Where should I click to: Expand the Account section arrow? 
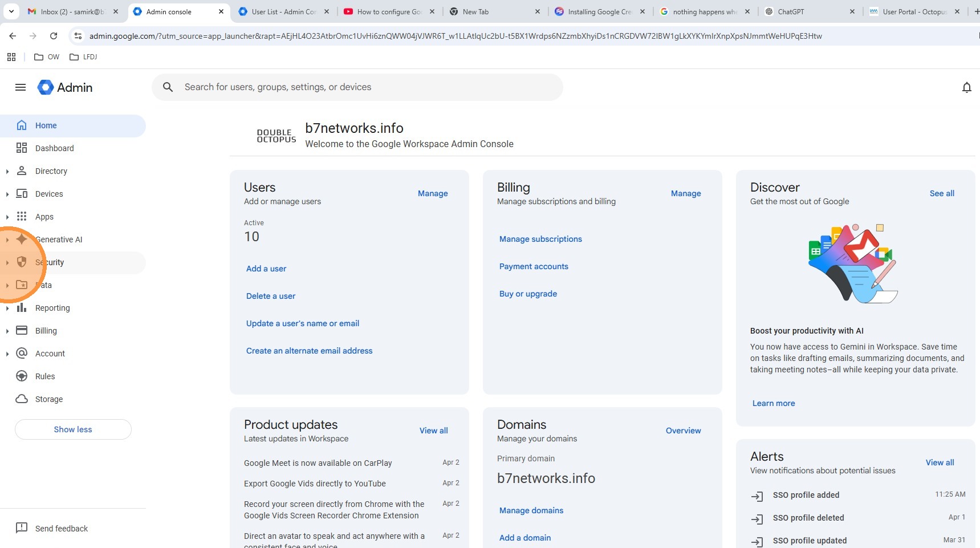7,354
